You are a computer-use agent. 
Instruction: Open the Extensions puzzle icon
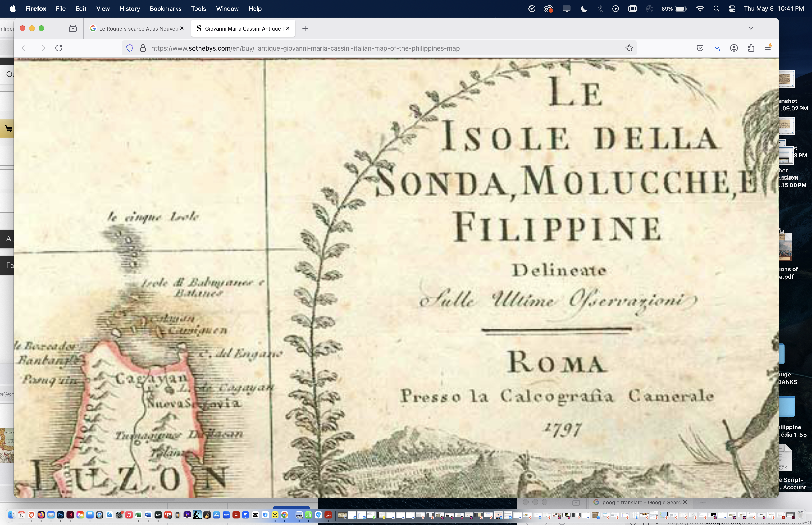[751, 48]
